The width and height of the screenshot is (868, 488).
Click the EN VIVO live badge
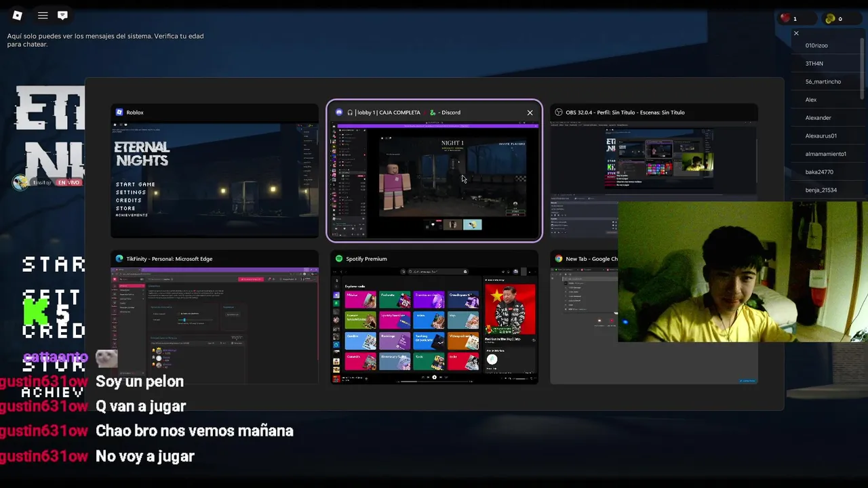click(x=68, y=182)
